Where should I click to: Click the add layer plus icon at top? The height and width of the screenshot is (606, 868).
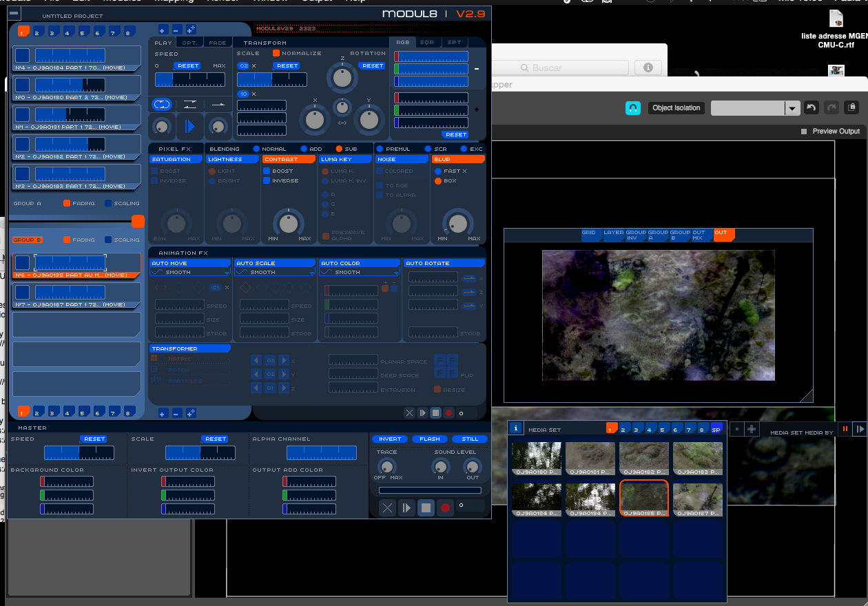[x=163, y=30]
